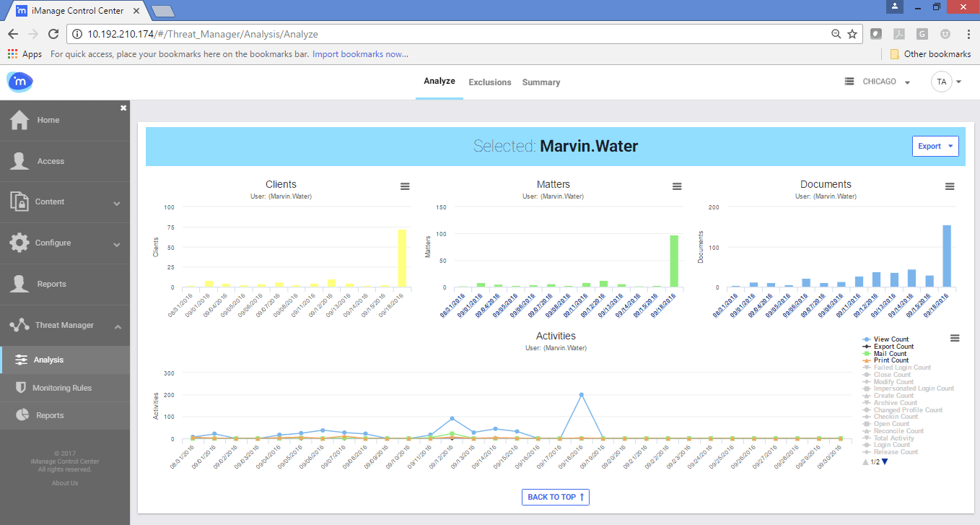
Task: Open the Clients chart hamburger menu
Action: tap(405, 186)
